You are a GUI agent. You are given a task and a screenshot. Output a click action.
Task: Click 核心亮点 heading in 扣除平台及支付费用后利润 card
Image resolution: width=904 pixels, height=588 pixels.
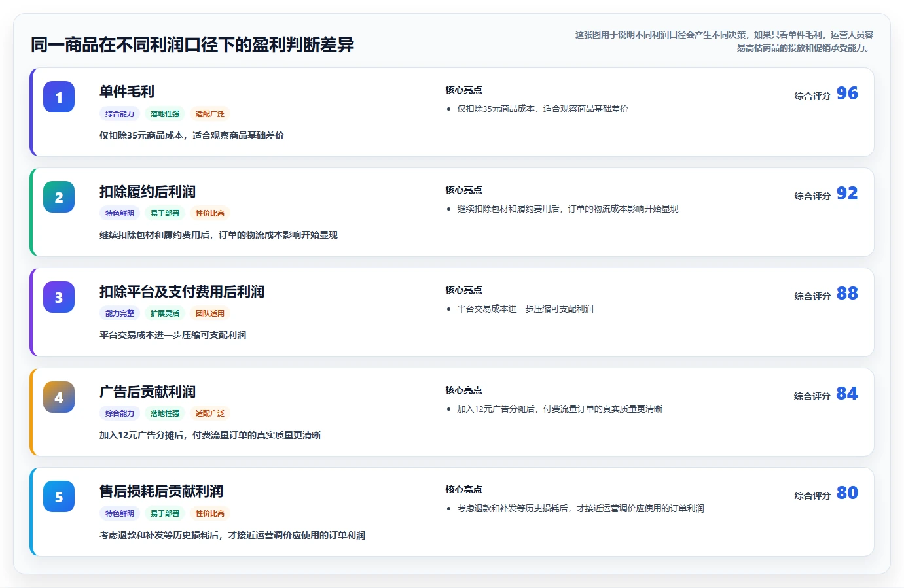pyautogui.click(x=463, y=290)
